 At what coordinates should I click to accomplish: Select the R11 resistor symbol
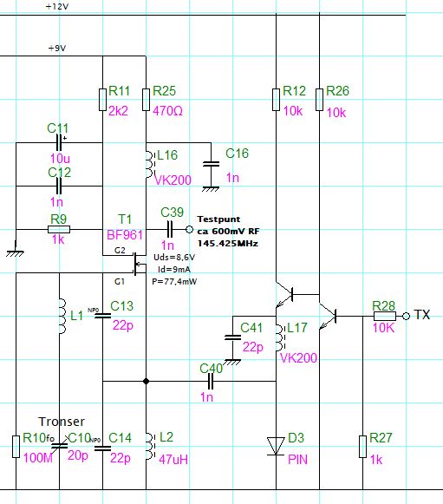click(x=102, y=100)
